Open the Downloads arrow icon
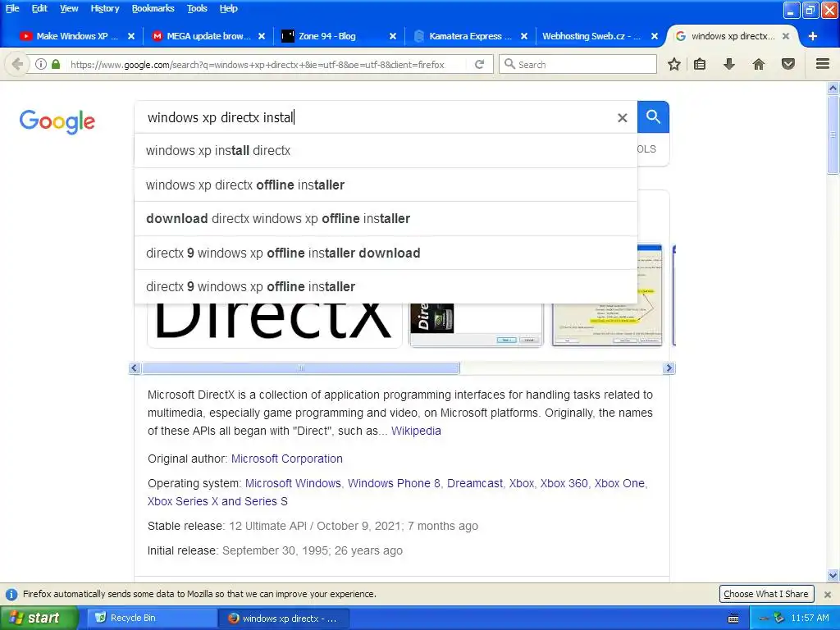 pos(729,64)
